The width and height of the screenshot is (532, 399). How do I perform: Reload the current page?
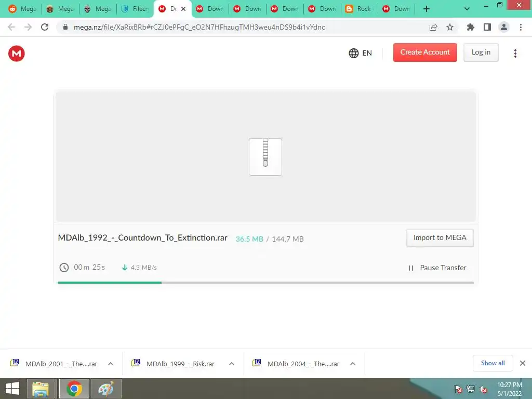click(x=45, y=27)
